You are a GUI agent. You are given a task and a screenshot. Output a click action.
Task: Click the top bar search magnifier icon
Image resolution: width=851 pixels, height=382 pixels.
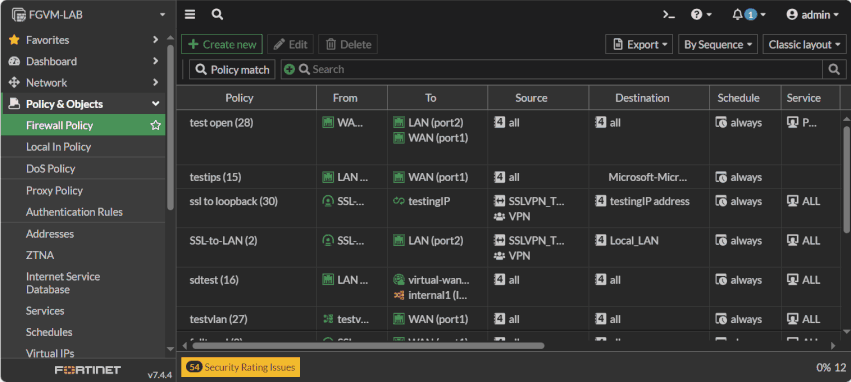coord(218,15)
